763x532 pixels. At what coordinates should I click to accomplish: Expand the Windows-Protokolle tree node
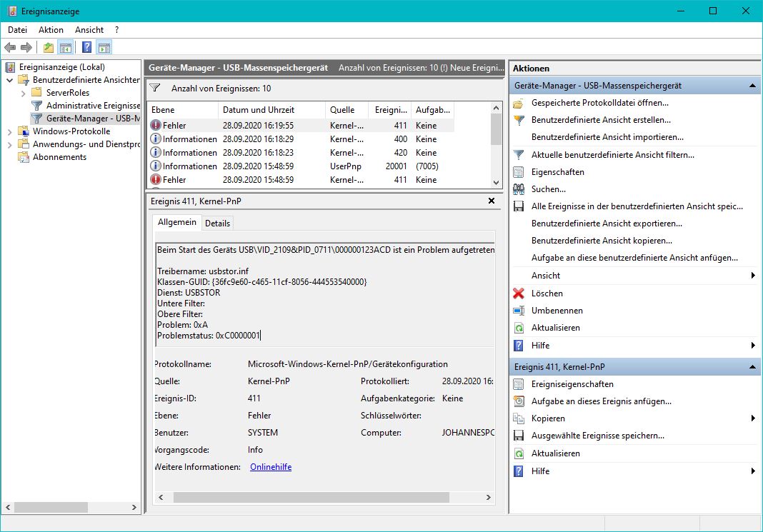tap(10, 131)
